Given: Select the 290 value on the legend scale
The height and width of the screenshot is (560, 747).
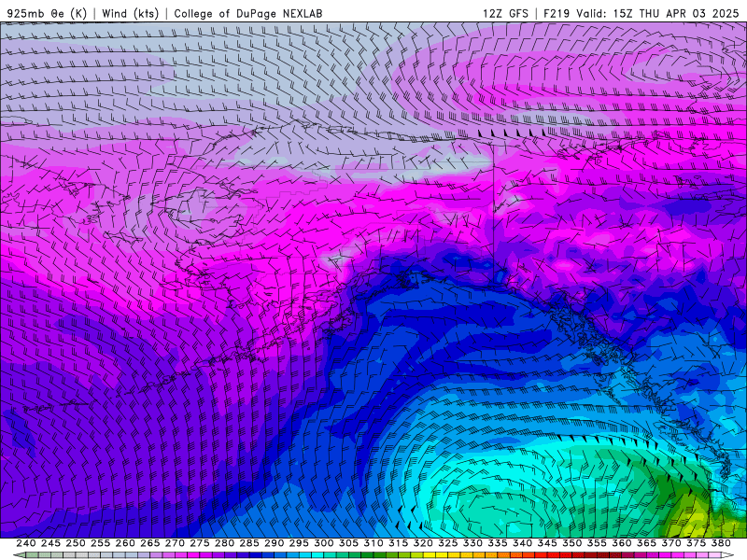Looking at the screenshot, I should pyautogui.click(x=274, y=543).
